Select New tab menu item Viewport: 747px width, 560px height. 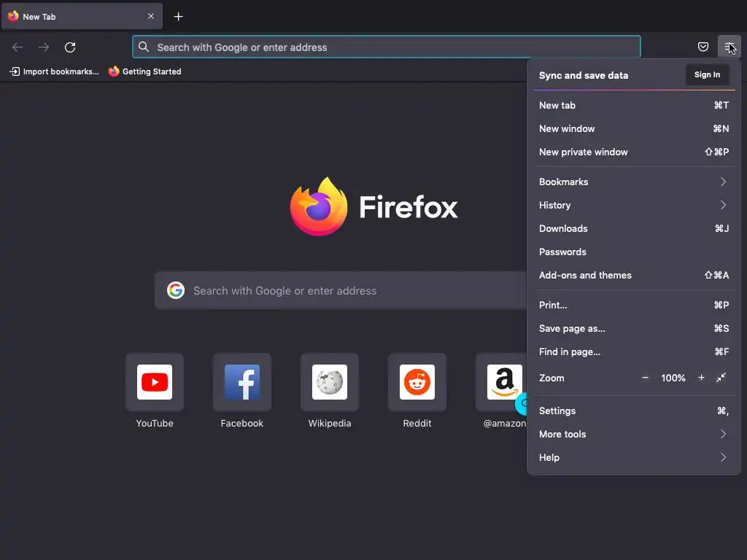pyautogui.click(x=634, y=105)
